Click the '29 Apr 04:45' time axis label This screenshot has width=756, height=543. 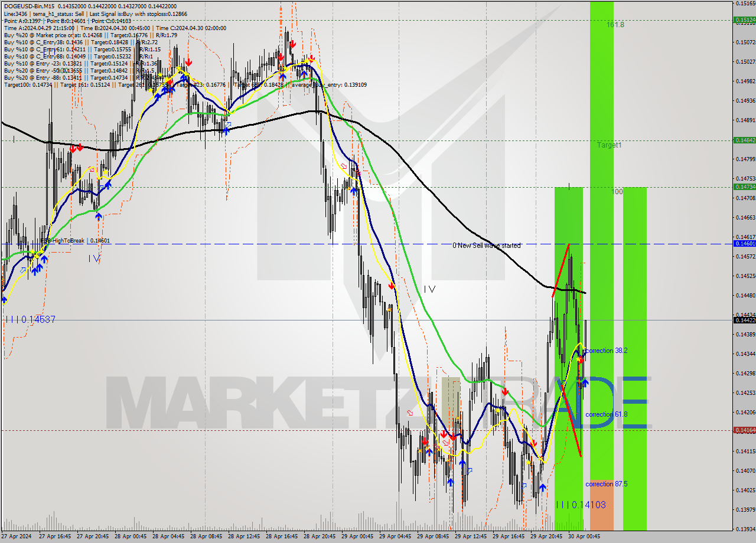point(395,537)
